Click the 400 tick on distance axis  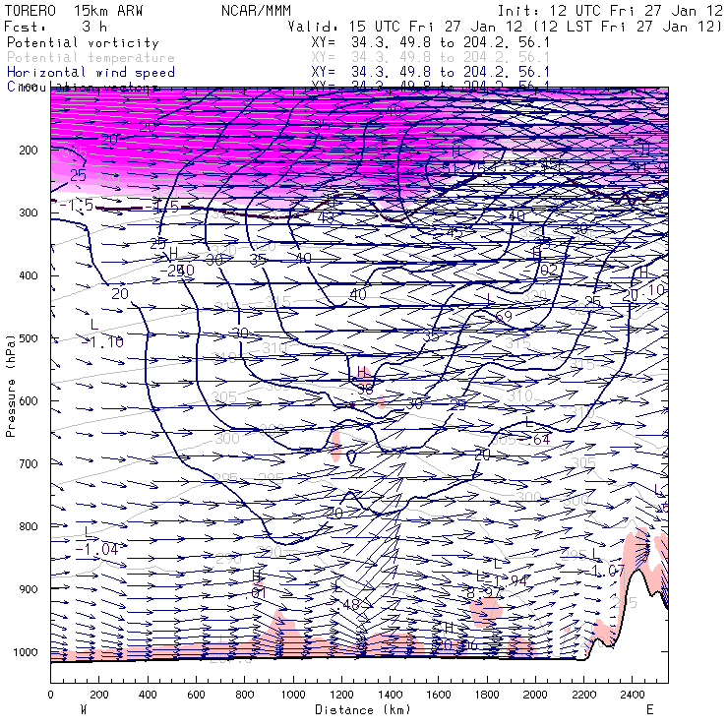148,695
